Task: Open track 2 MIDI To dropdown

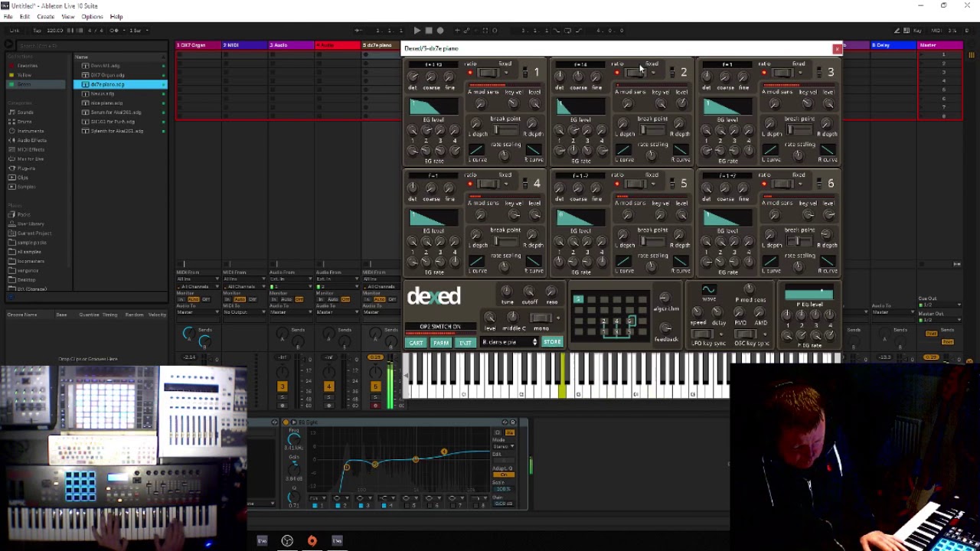Action: point(243,312)
